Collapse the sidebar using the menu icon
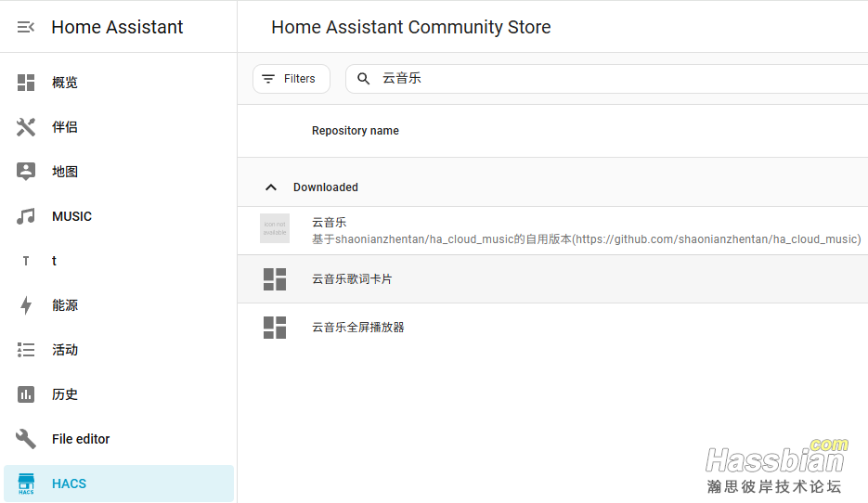The width and height of the screenshot is (868, 503). 26,27
